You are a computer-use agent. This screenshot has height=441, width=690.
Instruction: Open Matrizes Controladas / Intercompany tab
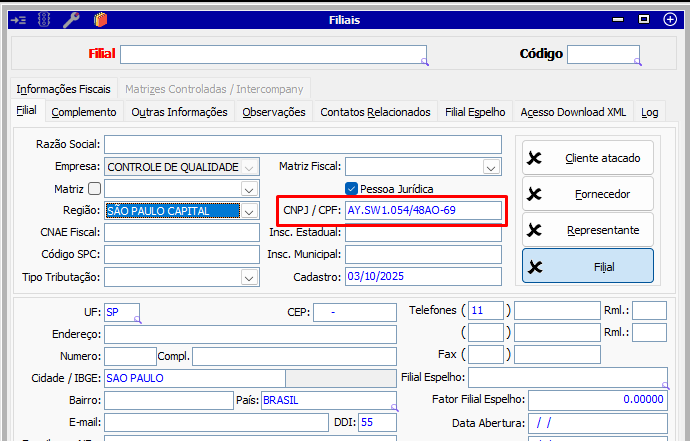214,89
